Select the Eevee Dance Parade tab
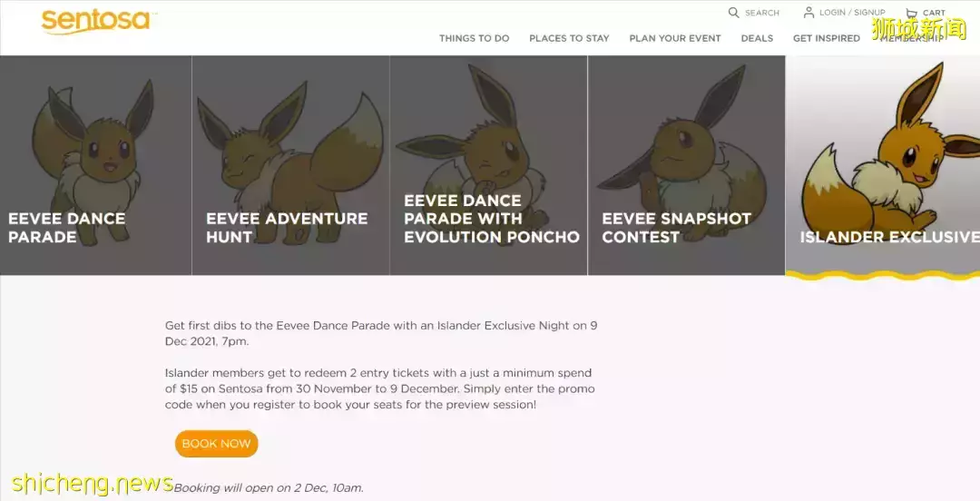Viewport: 980px width, 501px height. pyautogui.click(x=95, y=165)
